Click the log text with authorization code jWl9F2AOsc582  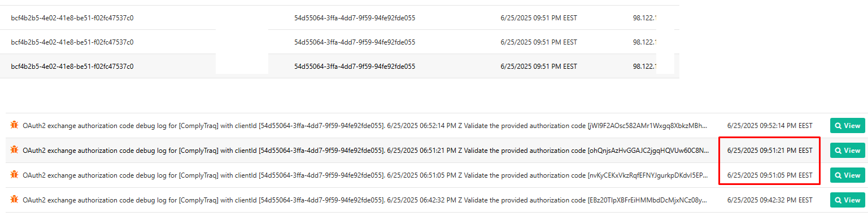click(x=365, y=126)
